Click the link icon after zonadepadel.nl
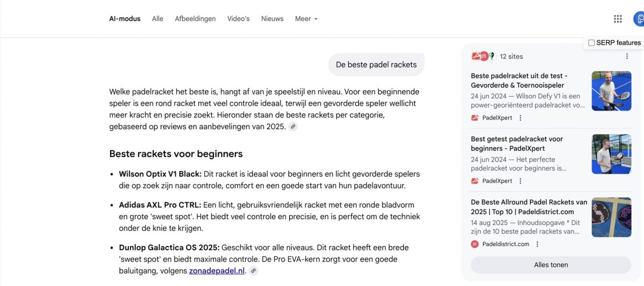This screenshot has width=644, height=286. [x=253, y=271]
